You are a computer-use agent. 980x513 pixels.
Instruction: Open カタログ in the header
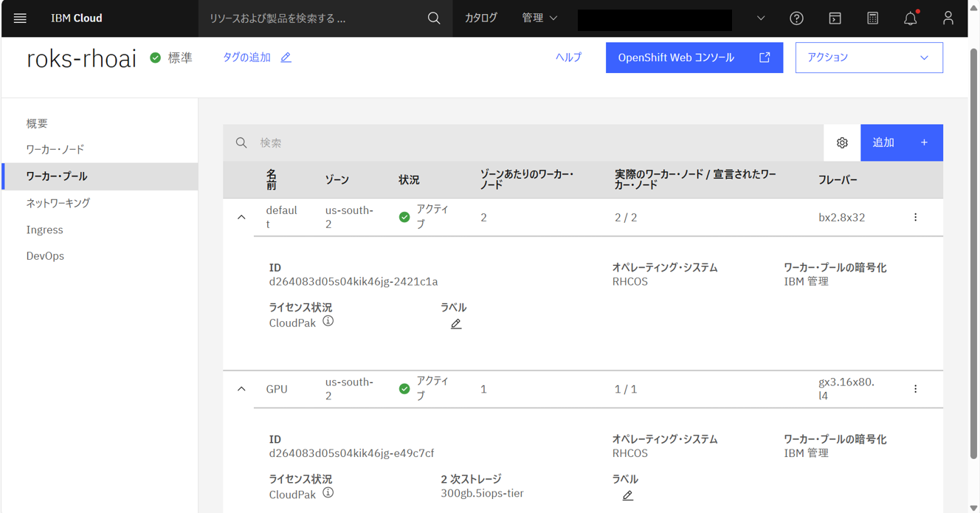[x=481, y=18]
